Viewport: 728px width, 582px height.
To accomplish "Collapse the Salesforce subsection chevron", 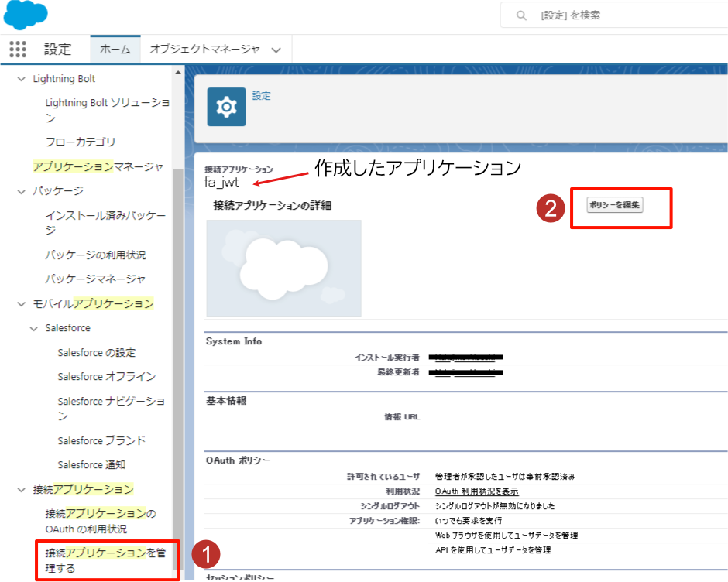I will (x=33, y=328).
